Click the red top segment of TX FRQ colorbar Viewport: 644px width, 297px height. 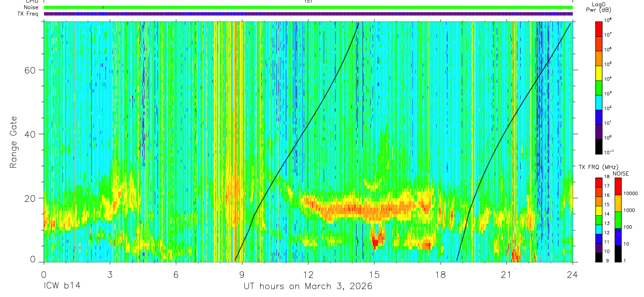[599, 182]
